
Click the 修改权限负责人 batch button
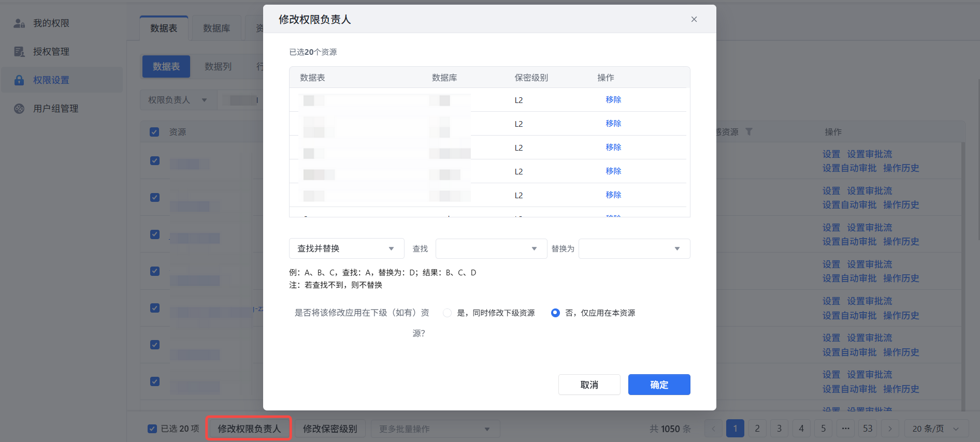coord(249,429)
